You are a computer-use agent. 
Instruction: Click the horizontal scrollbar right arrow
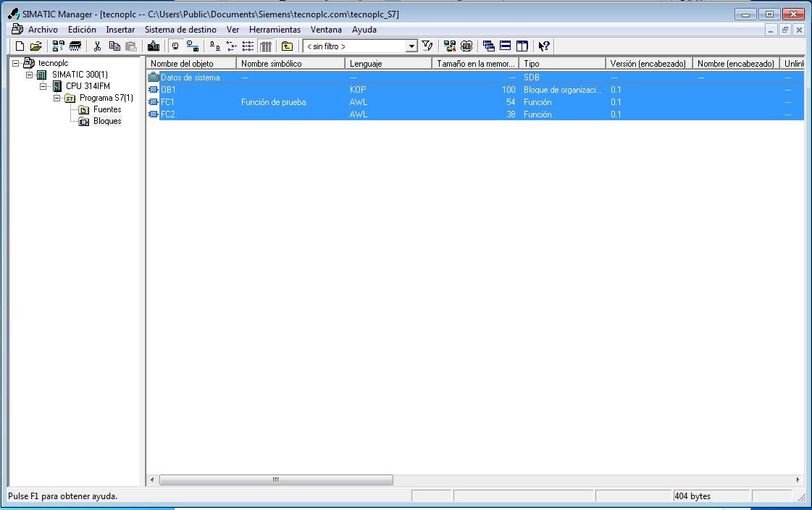click(798, 480)
